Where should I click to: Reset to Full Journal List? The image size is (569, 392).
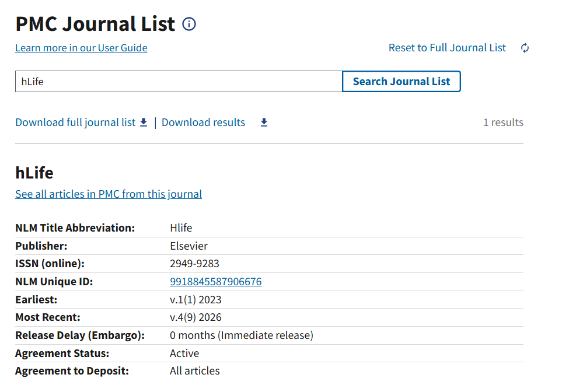(447, 48)
